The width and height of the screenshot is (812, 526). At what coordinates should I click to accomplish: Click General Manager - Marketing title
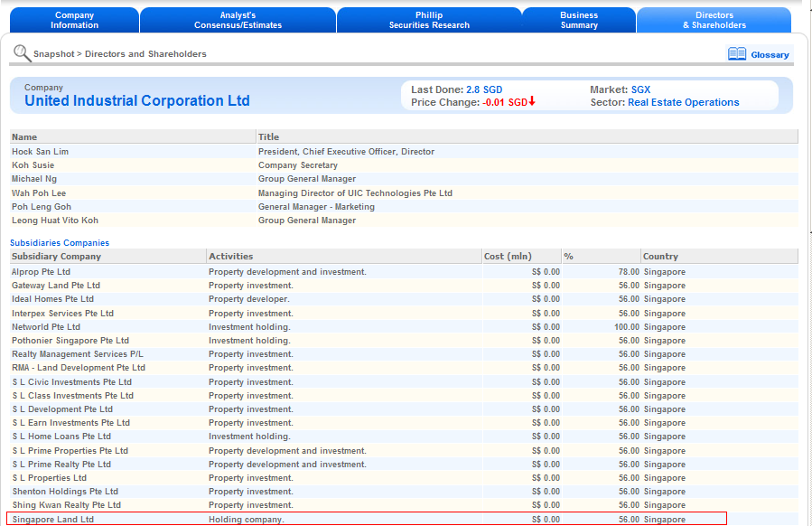click(316, 207)
